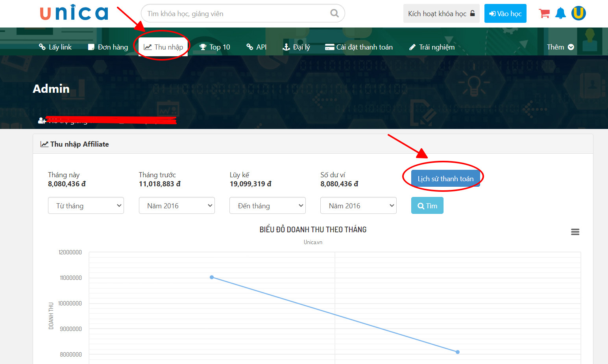Click the 10000000 axis value
This screenshot has height=364, width=608.
click(70, 303)
